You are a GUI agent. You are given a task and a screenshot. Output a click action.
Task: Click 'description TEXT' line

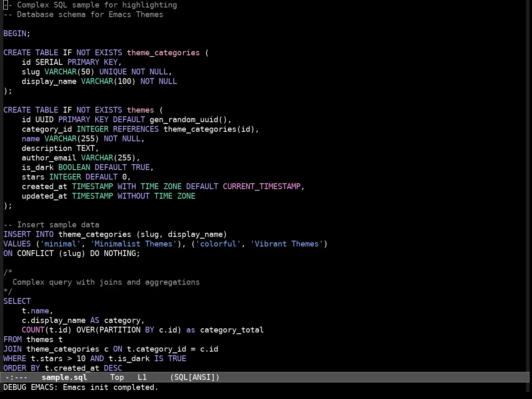pyautogui.click(x=60, y=148)
